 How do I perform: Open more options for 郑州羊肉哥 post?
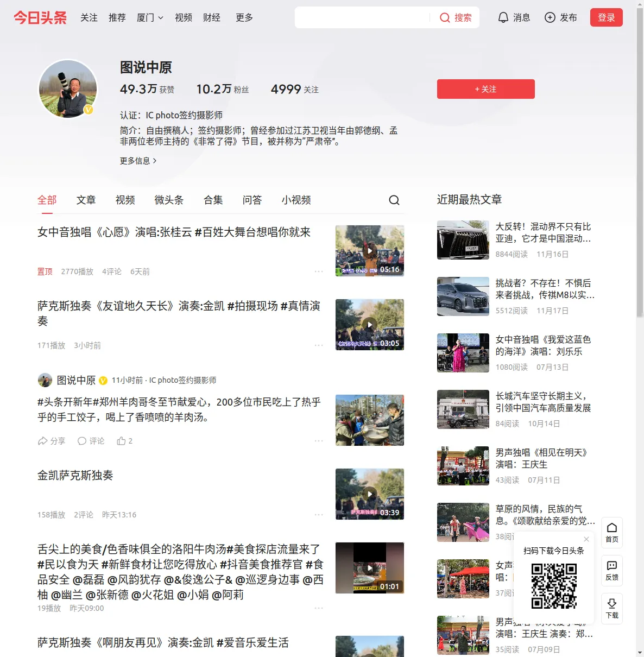coord(319,441)
